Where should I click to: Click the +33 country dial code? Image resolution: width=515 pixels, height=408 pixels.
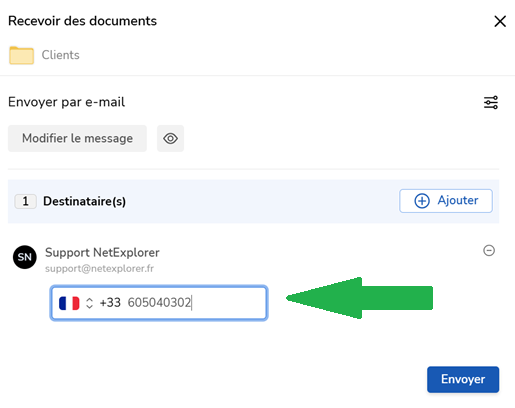[110, 303]
